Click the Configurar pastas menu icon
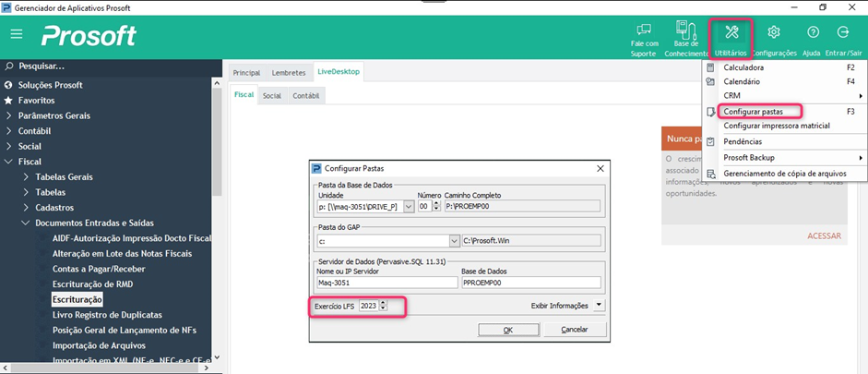Screen dimensions: 868x374 [x=711, y=112]
